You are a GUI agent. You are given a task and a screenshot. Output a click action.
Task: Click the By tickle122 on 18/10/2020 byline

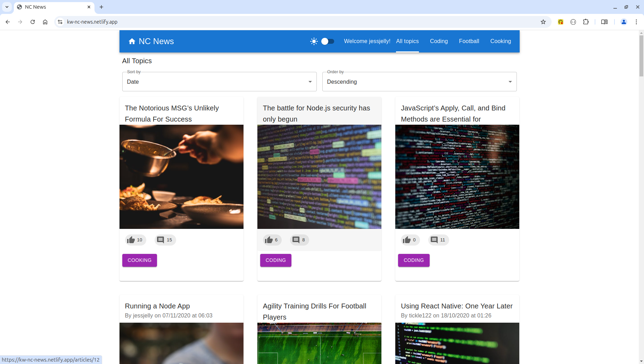(446, 315)
